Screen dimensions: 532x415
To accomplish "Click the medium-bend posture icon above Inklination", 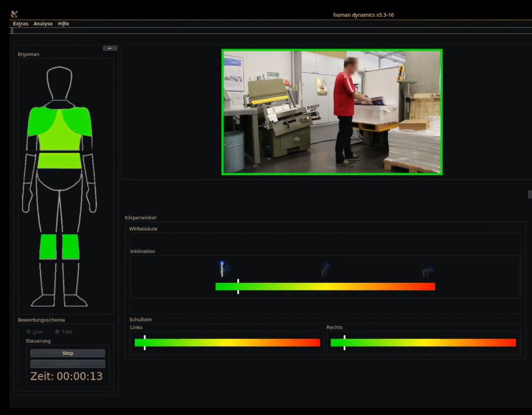I will pos(326,269).
